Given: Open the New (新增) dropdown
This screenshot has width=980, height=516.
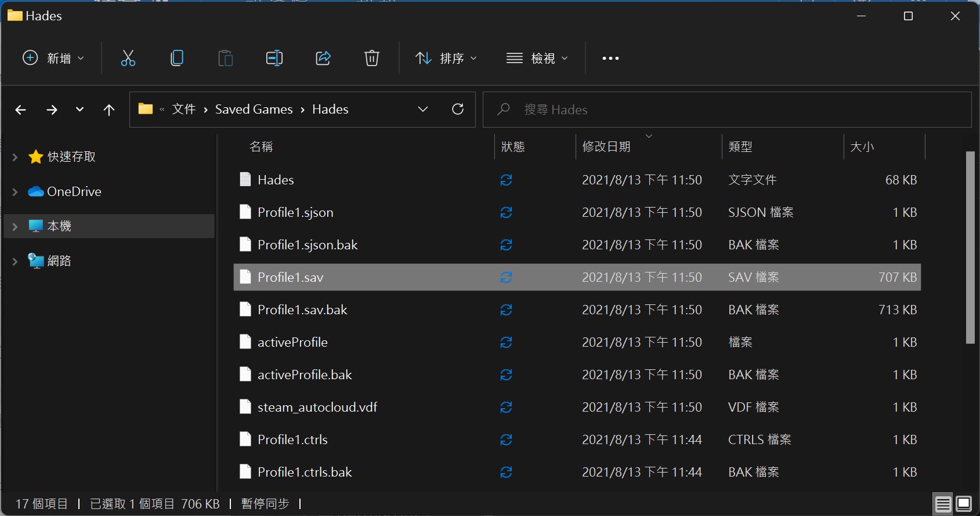Looking at the screenshot, I should point(53,58).
